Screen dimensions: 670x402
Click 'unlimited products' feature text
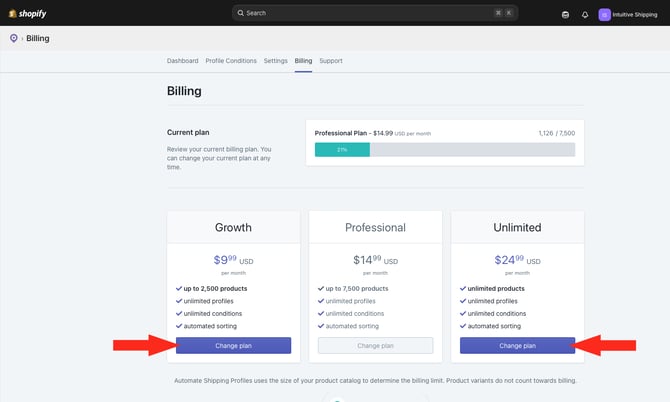pos(496,288)
